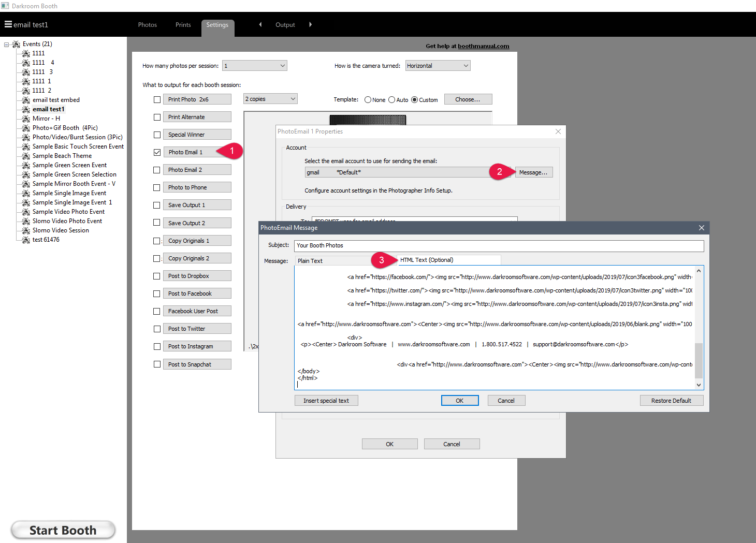Enable the Print Alternate checkbox
Image resolution: width=756 pixels, height=543 pixels.
point(157,117)
